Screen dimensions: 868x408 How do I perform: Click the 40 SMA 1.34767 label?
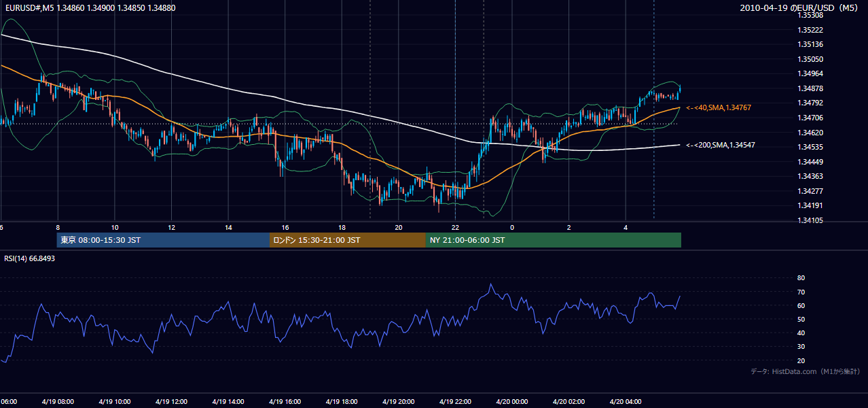tap(719, 107)
